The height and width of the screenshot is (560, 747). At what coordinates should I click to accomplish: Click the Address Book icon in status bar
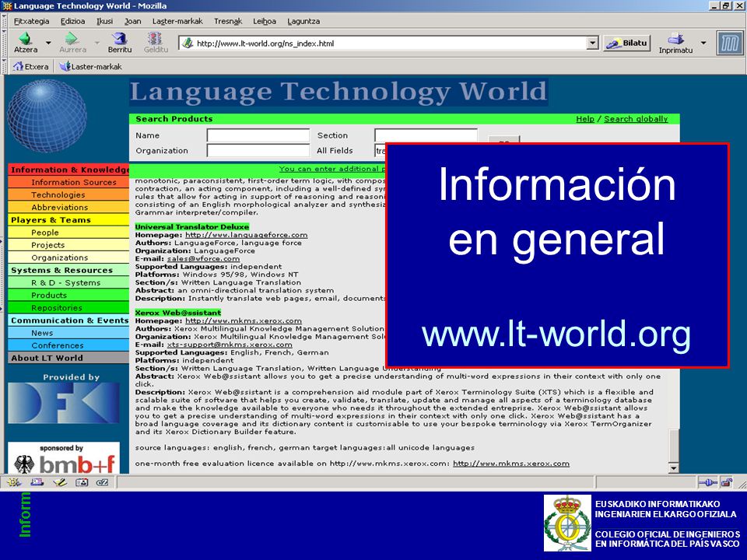[82, 482]
